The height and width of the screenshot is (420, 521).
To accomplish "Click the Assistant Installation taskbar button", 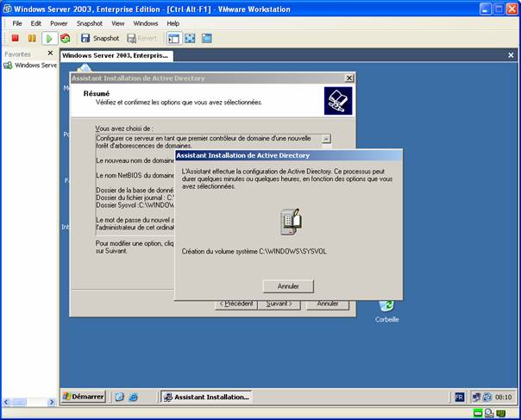I will 206,397.
